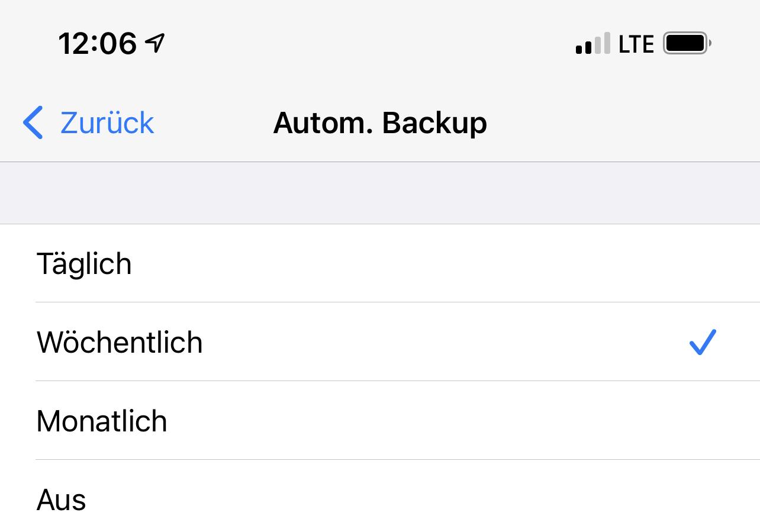Tap the Zurück text label
Image resolution: width=760 pixels, height=532 pixels.
click(x=107, y=123)
